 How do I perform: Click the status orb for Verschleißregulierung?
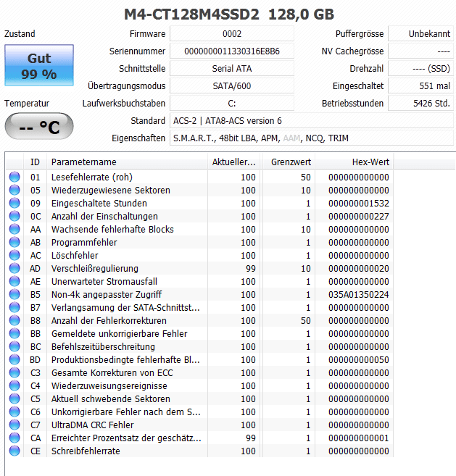point(14,268)
